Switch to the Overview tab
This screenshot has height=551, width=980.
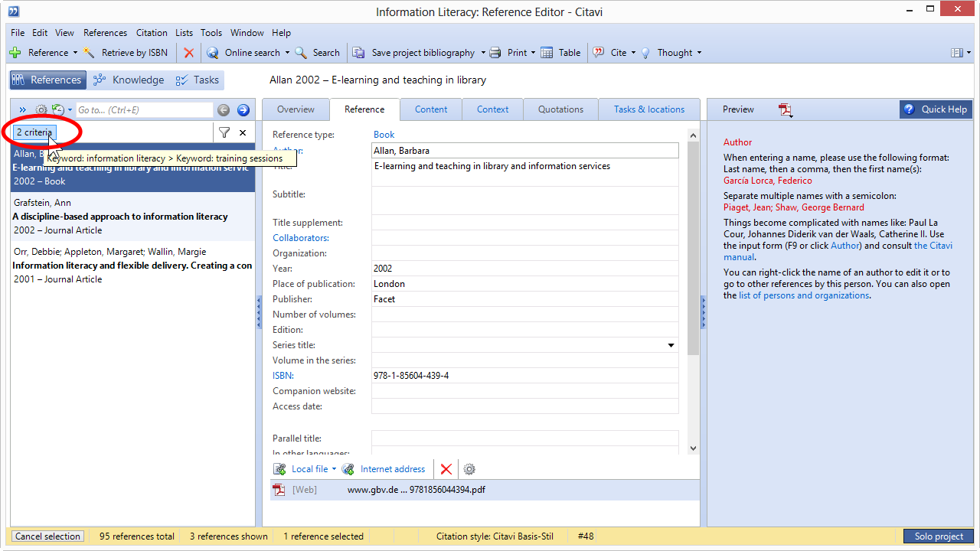pos(296,109)
